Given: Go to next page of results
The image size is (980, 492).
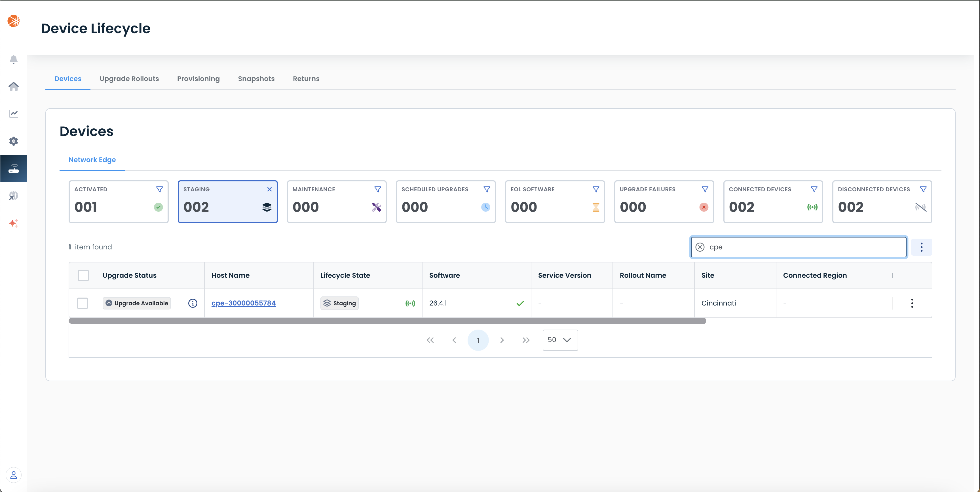Looking at the screenshot, I should coord(502,340).
